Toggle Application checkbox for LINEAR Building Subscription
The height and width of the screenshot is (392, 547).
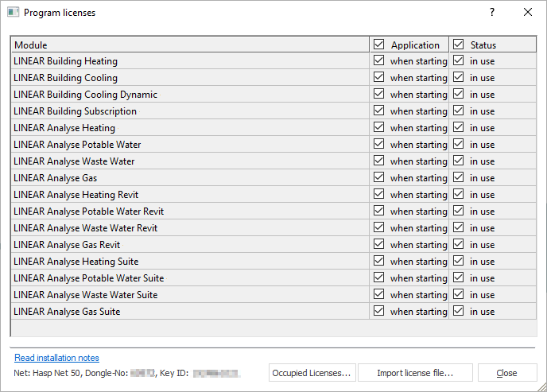[379, 111]
